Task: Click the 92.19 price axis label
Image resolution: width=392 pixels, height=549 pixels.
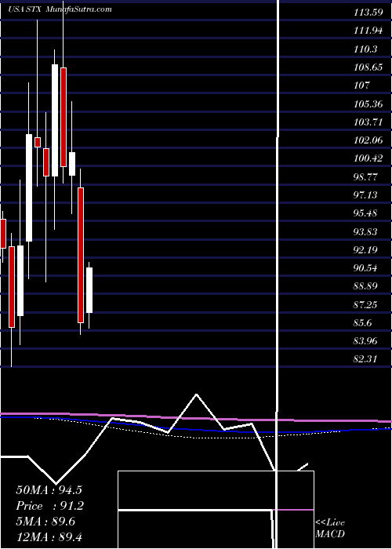Action: click(x=366, y=250)
